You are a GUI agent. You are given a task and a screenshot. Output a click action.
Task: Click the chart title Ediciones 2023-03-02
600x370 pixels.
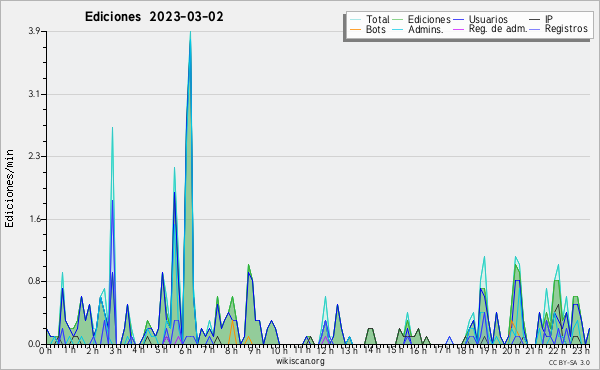tap(154, 17)
